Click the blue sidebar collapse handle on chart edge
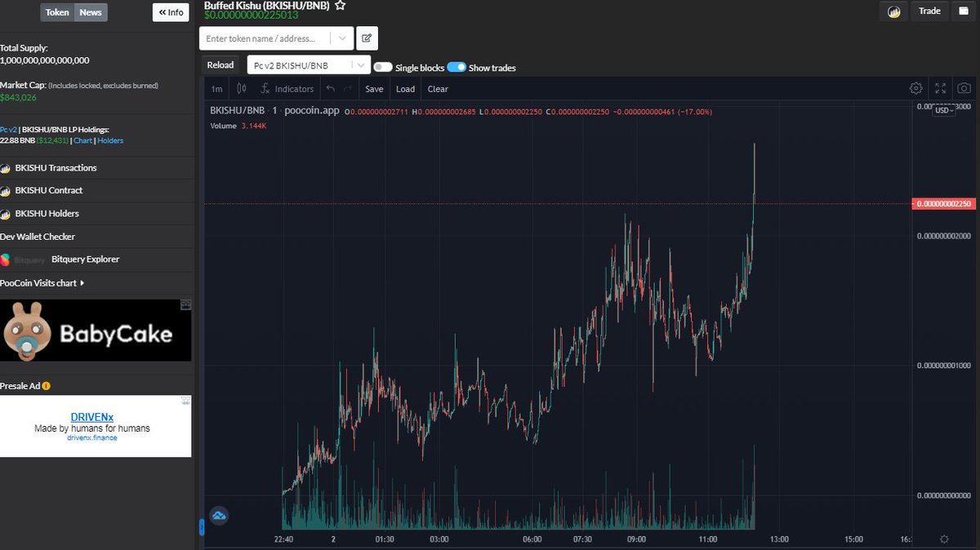The image size is (980, 550). pyautogui.click(x=202, y=527)
